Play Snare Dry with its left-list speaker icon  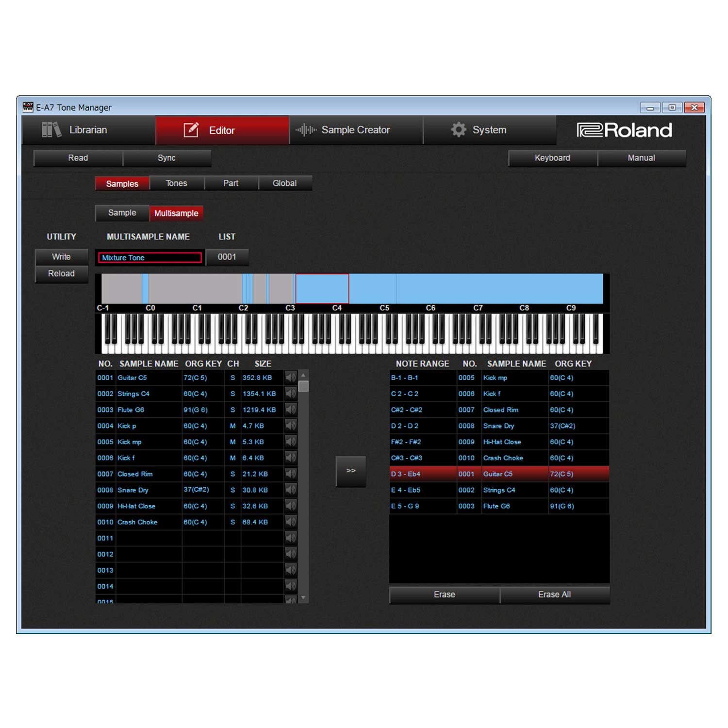click(290, 490)
